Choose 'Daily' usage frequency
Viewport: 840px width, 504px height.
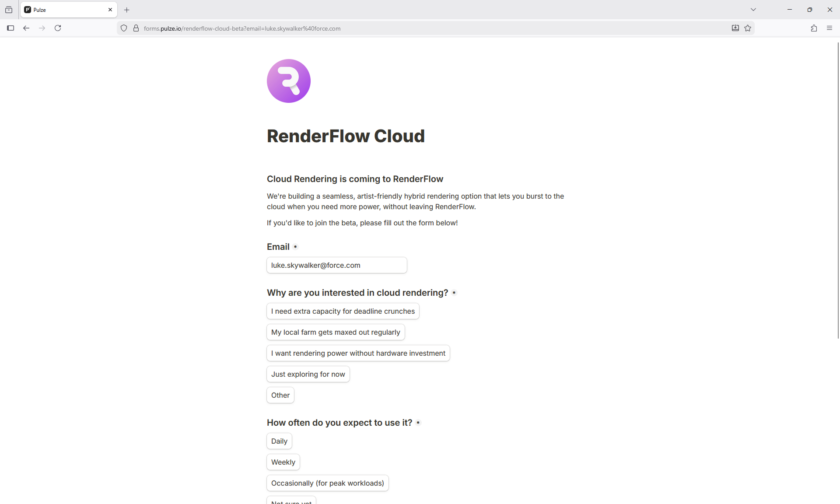pyautogui.click(x=279, y=441)
